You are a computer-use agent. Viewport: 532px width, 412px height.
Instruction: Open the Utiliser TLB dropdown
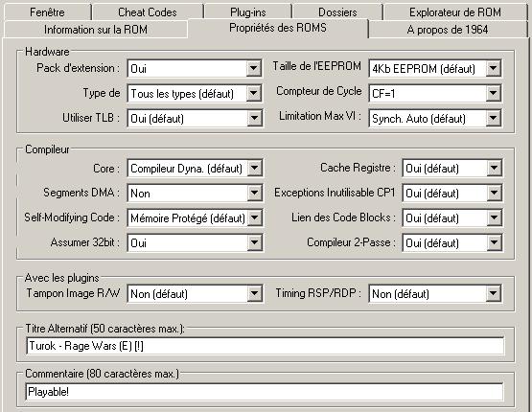click(x=195, y=118)
